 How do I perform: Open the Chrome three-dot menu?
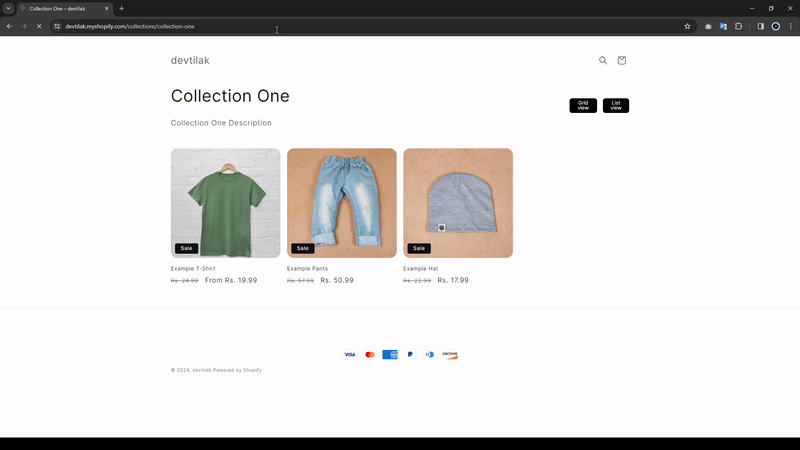(790, 26)
